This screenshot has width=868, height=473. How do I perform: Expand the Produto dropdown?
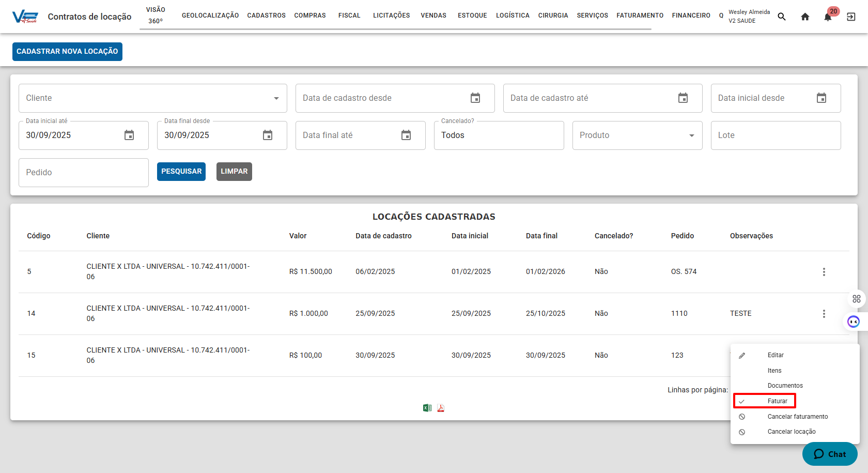pos(691,135)
